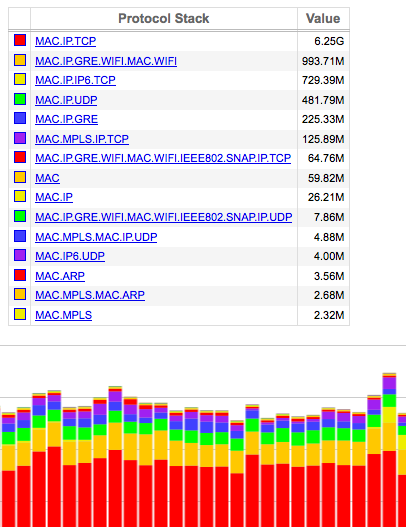The height and width of the screenshot is (527, 406).
Task: Click the Value column header
Action: 323,18
